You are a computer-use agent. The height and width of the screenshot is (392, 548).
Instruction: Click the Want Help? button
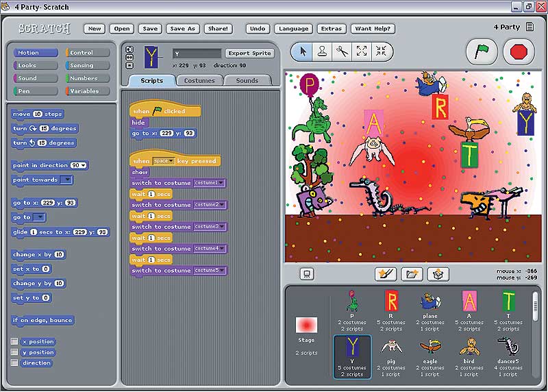[x=373, y=29]
